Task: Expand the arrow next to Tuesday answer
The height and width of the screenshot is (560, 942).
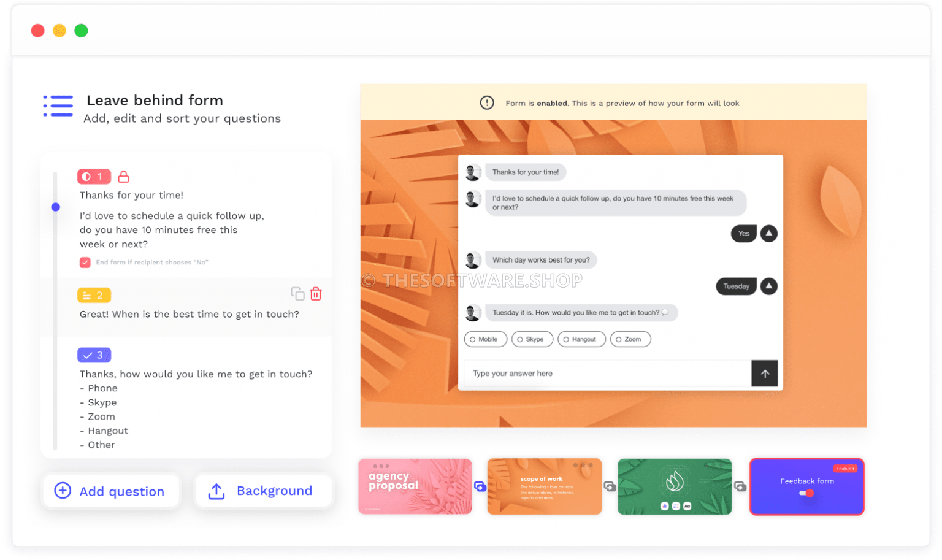Action: 768,286
